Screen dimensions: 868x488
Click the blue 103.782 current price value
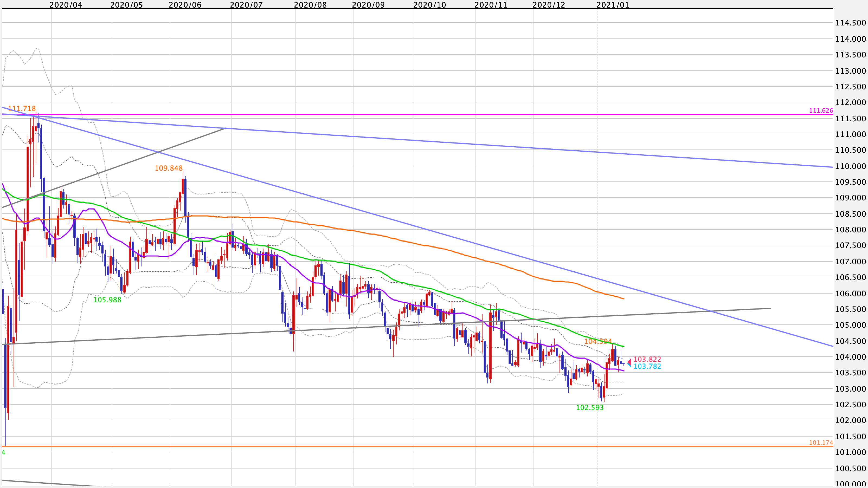[647, 366]
